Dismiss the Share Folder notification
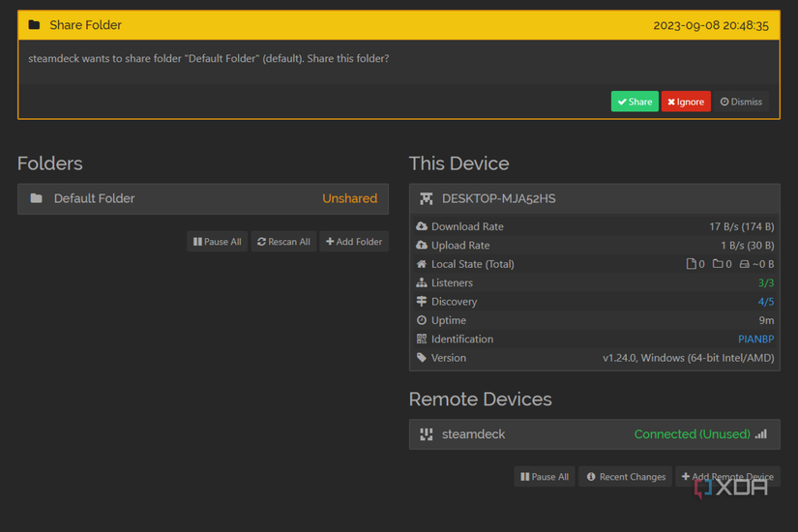798x532 pixels. [x=742, y=102]
